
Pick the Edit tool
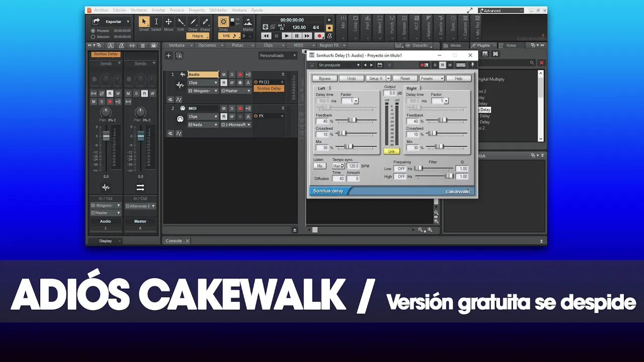point(181,22)
